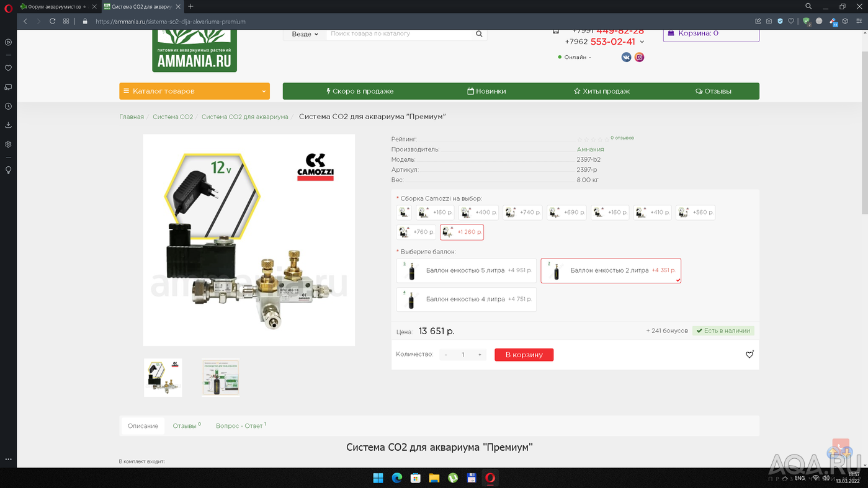
Task: Open AdGuard extension green shield
Action: point(807,21)
